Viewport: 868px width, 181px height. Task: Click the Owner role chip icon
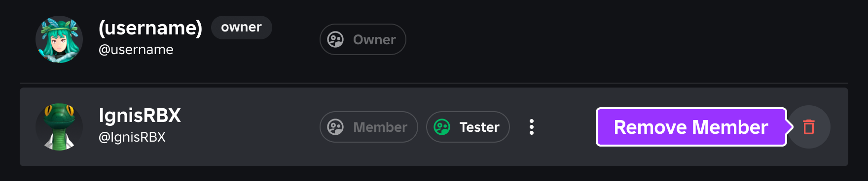pos(335,39)
